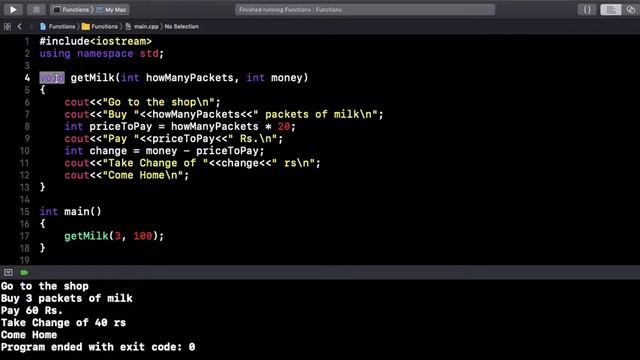Viewport: 640px width, 360px height.
Task: Click the console output 'Buy 3 packets of milk'
Action: 67,298
